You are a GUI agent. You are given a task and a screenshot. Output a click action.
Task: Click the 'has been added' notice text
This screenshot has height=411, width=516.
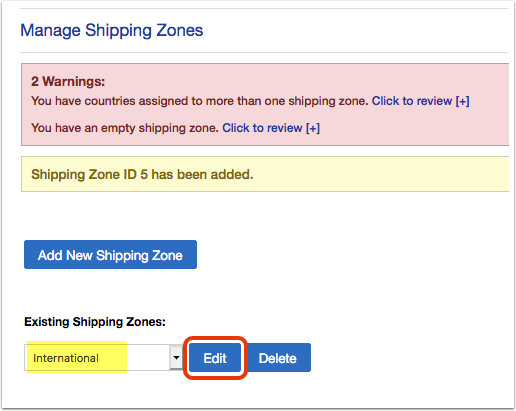pos(202,174)
